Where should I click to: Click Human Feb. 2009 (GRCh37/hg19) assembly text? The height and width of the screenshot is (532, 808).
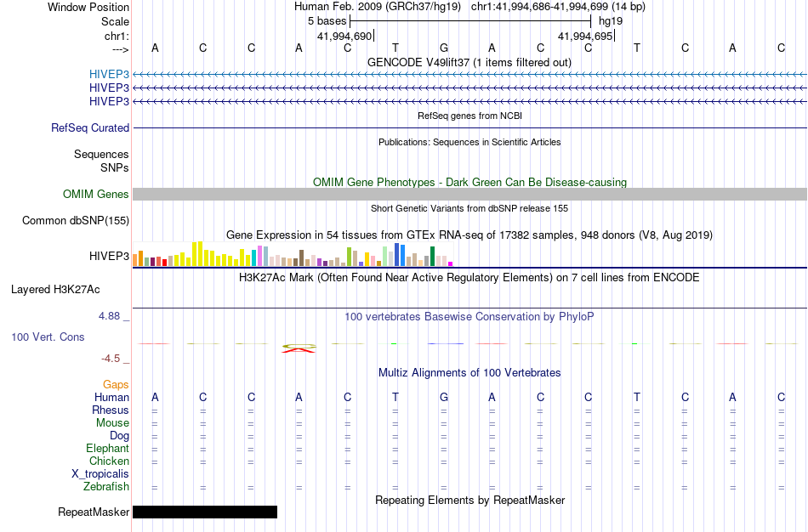pos(378,7)
